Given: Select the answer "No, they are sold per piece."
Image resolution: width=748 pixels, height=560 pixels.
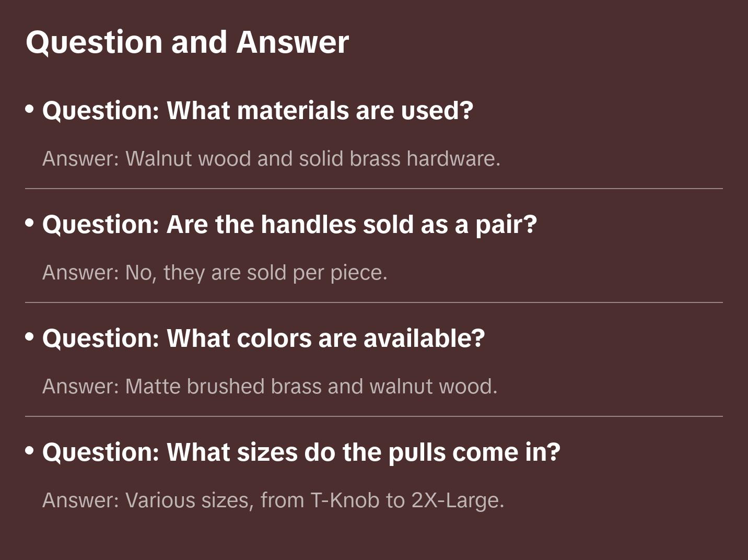Looking at the screenshot, I should pyautogui.click(x=215, y=273).
